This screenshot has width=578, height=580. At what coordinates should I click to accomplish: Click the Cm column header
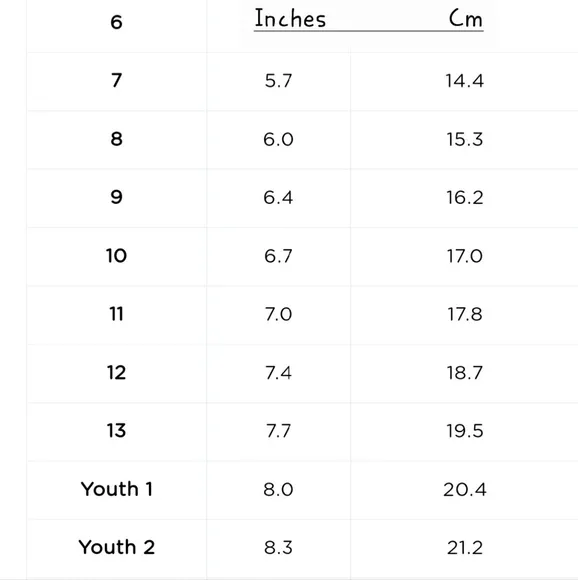coord(466,18)
